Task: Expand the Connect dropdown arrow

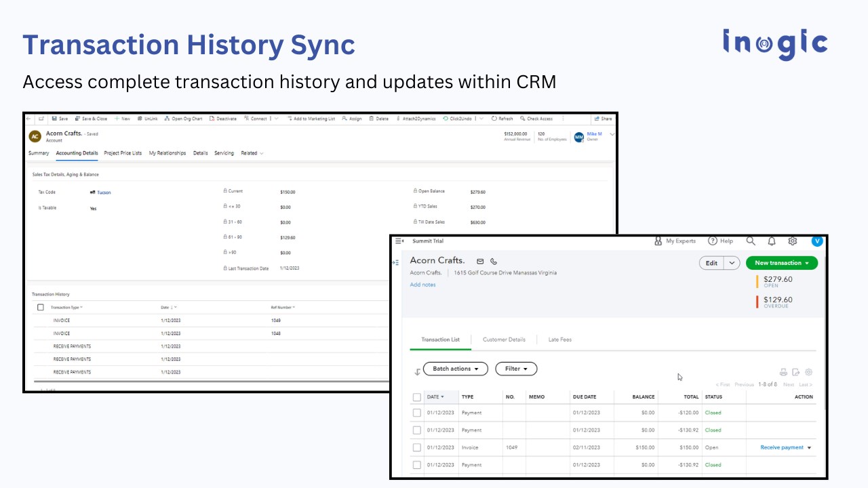Action: point(277,119)
